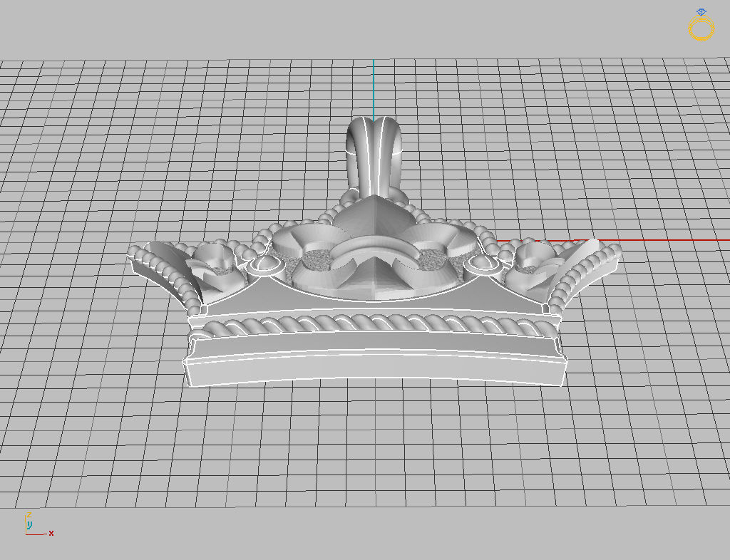This screenshot has height=560, width=730.
Task: Select the crown pendant 3D model
Action: pyautogui.click(x=374, y=252)
